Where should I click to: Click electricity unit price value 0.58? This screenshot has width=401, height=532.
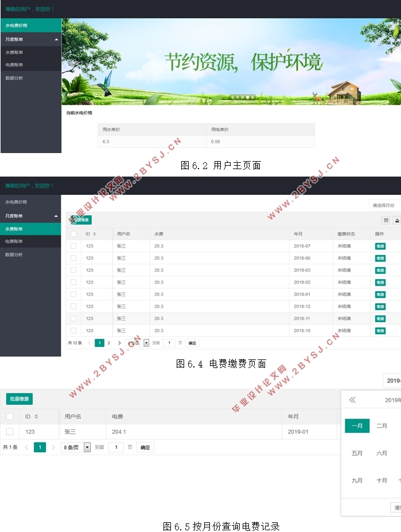point(215,142)
